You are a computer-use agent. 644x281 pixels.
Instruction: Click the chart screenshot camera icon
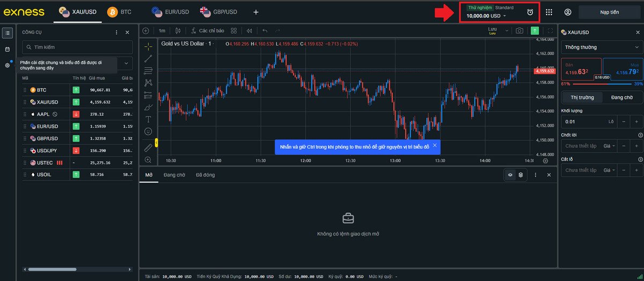coord(519,31)
